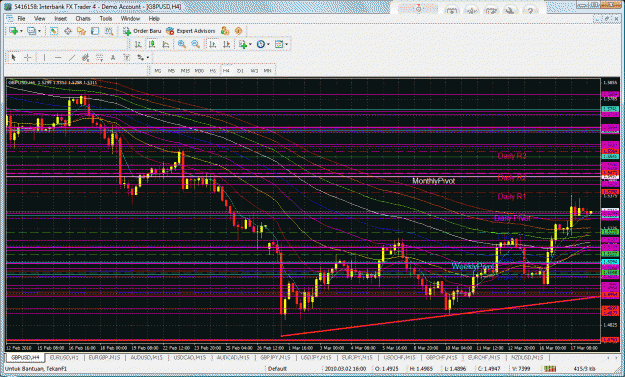Open the View menu
The width and height of the screenshot is (625, 377).
point(39,18)
